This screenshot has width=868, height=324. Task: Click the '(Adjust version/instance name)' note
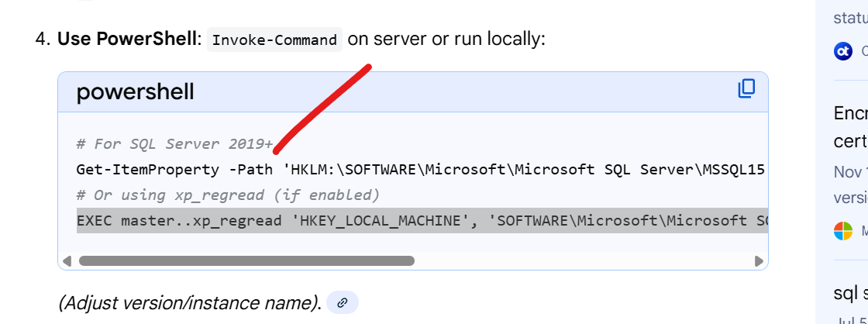pos(189,303)
